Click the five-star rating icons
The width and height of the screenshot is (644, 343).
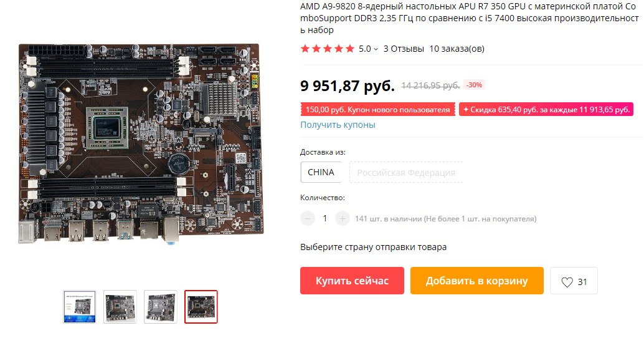(328, 49)
